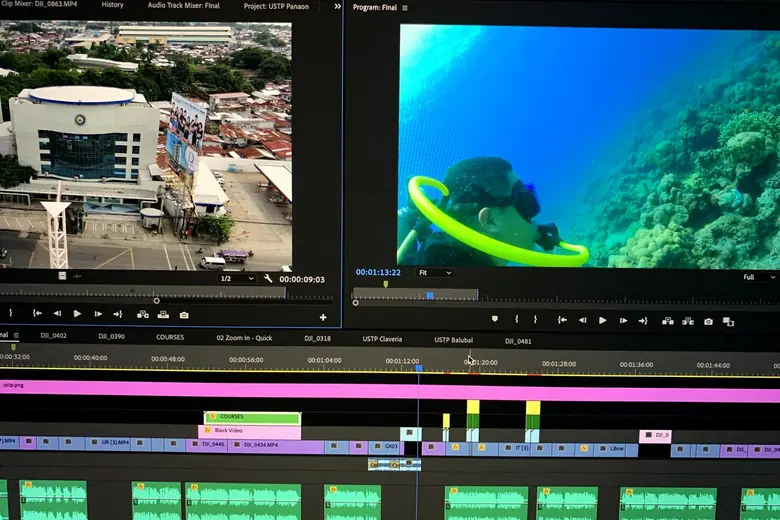Viewport: 780px width, 520px height.
Task: Open COURSES timeline tab
Action: [x=170, y=337]
